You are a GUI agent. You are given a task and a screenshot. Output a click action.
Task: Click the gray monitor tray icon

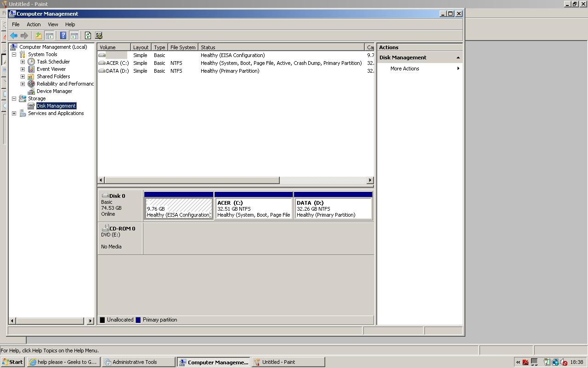[534, 362]
